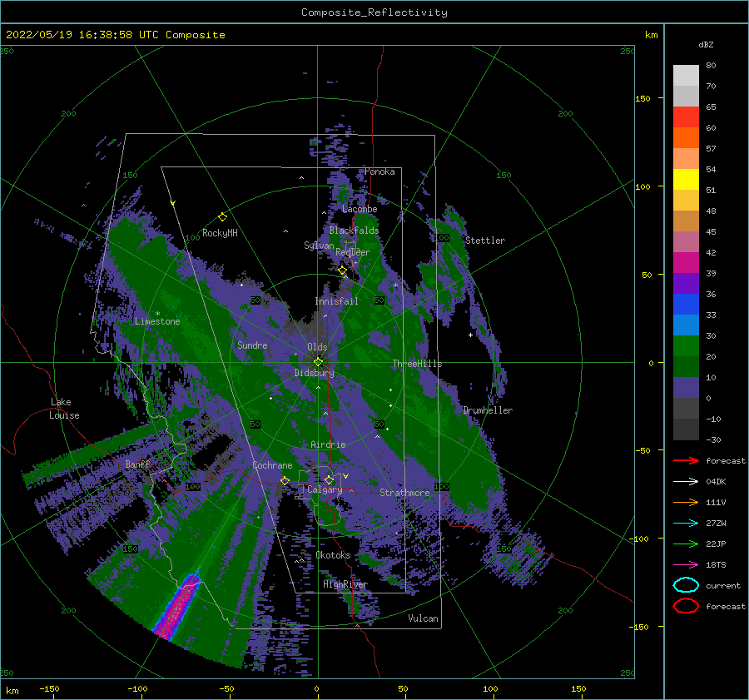This screenshot has width=749, height=700.
Task: Click the magenta 18TS arrow icon
Action: 686,565
